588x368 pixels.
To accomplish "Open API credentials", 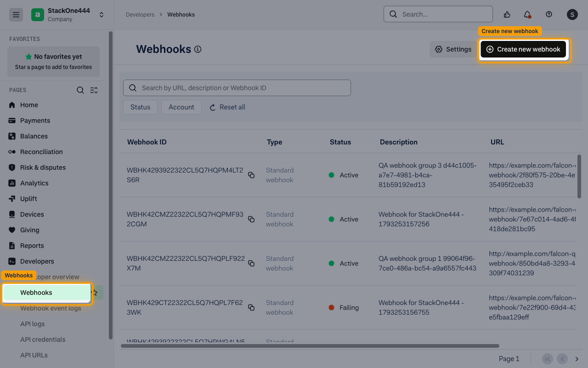I will coord(43,339).
